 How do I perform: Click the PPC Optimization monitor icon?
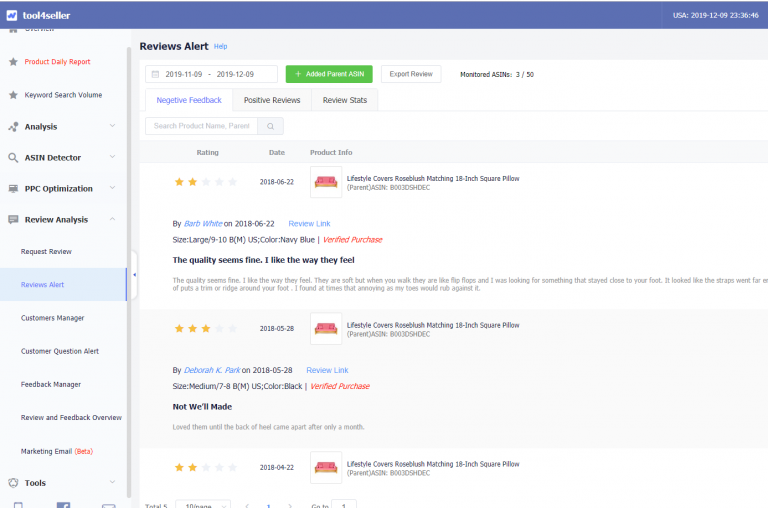[x=13, y=189]
